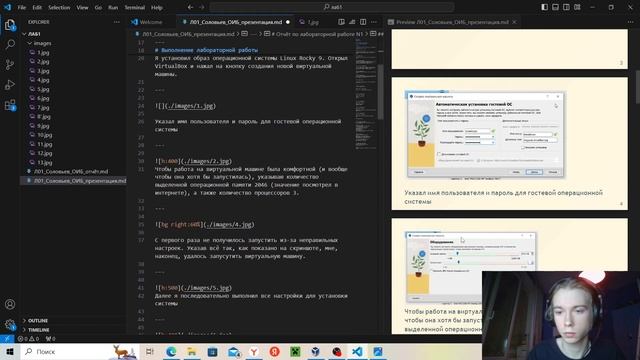The width and height of the screenshot is (640, 360).
Task: Click the command center search box
Action: tap(332, 7)
